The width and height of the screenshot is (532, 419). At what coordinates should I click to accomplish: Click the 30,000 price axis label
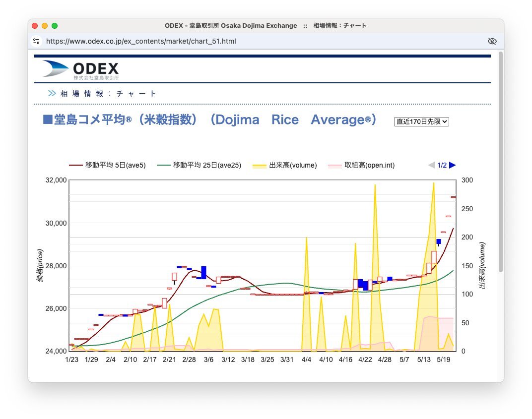(x=56, y=223)
